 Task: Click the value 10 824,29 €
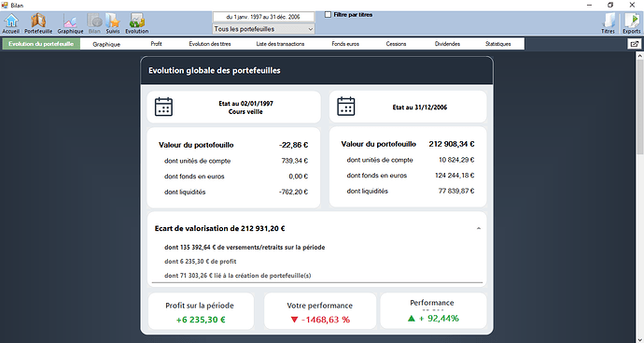pyautogui.click(x=456, y=160)
